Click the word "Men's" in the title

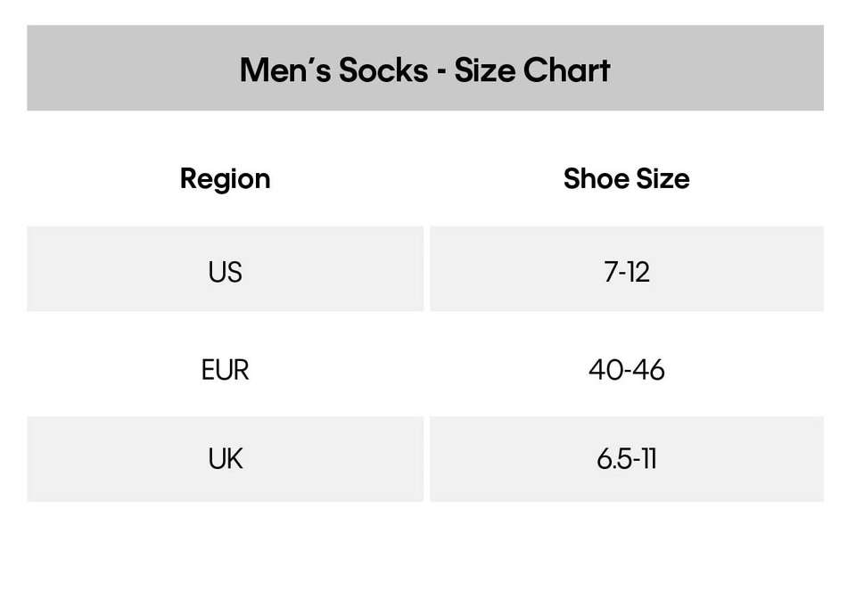coord(284,70)
